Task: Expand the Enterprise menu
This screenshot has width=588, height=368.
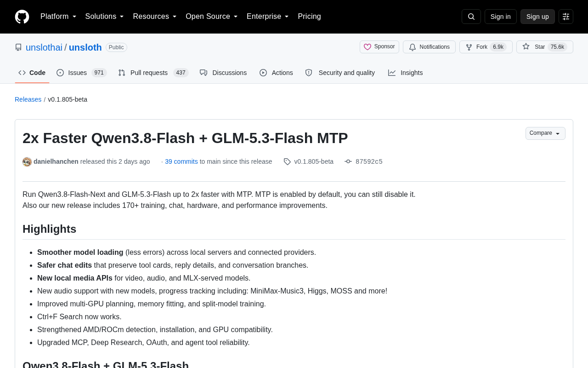Action: [268, 17]
